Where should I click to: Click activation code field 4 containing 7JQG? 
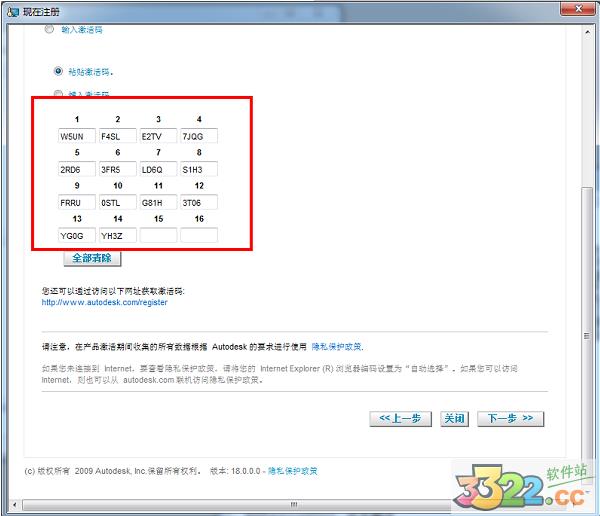click(199, 136)
